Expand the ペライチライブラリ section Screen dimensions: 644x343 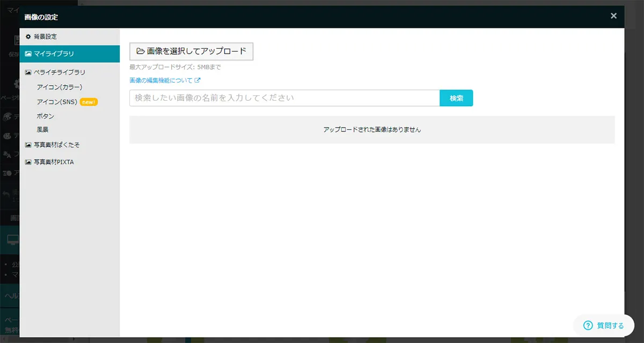(x=59, y=71)
